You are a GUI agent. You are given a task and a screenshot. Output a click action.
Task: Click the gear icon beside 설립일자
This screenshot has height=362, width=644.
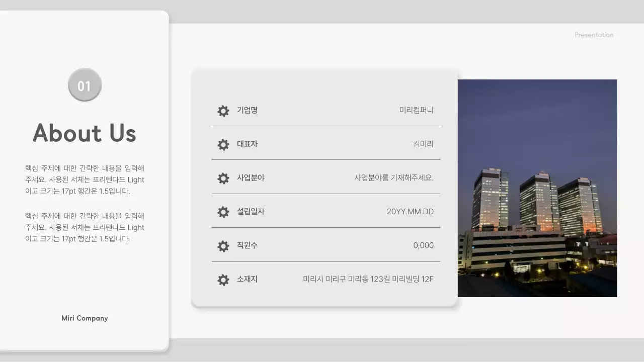[223, 212]
